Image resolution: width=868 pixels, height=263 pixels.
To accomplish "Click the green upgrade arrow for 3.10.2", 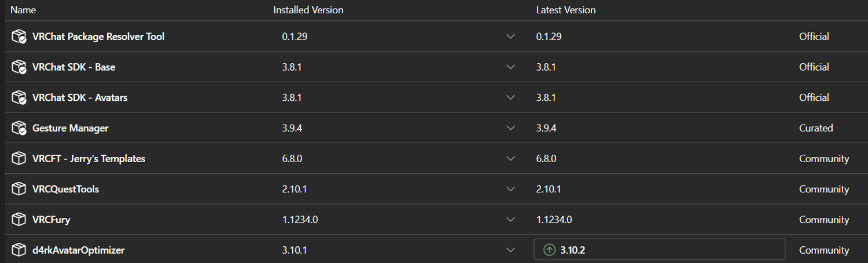I will coord(549,250).
